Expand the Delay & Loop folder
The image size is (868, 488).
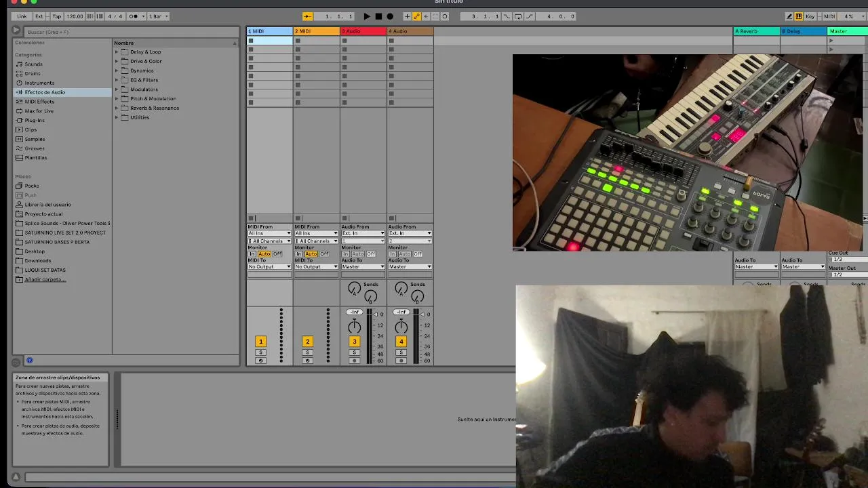click(x=116, y=52)
